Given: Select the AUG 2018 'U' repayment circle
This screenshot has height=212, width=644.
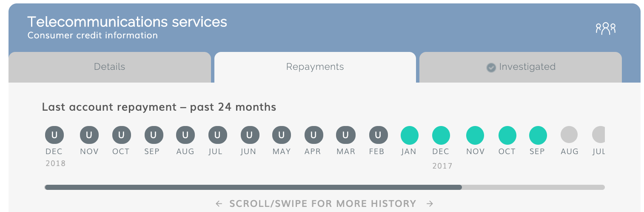Looking at the screenshot, I should coord(185,135).
